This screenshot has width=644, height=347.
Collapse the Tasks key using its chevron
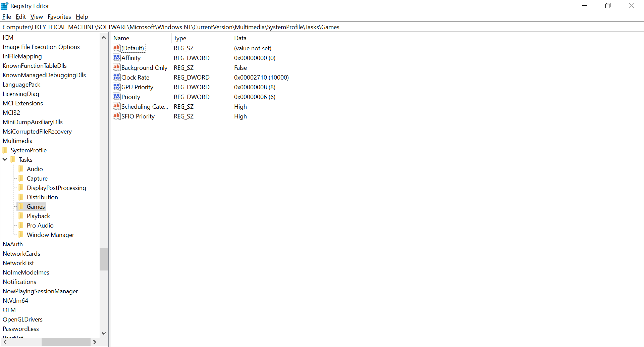(5, 159)
